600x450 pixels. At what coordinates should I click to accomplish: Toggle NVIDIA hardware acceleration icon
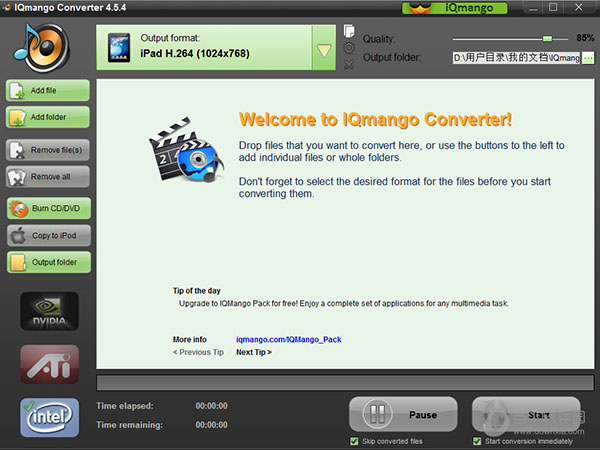pyautogui.click(x=49, y=311)
